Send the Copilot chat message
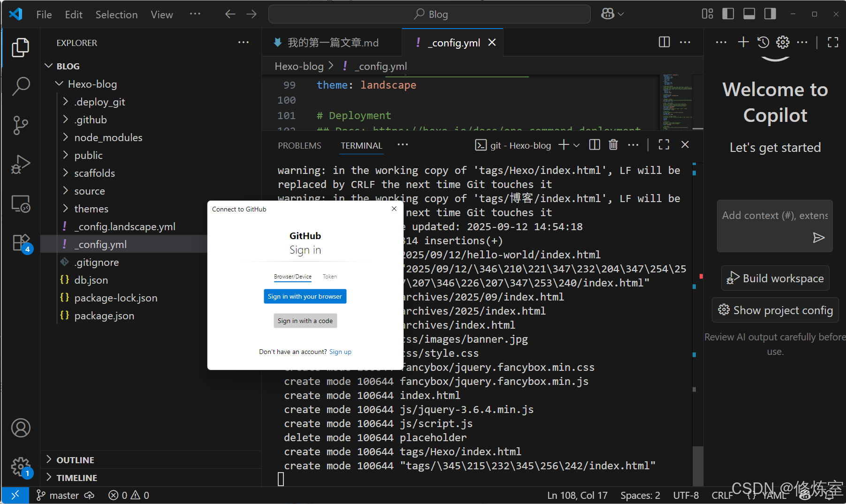 click(818, 238)
